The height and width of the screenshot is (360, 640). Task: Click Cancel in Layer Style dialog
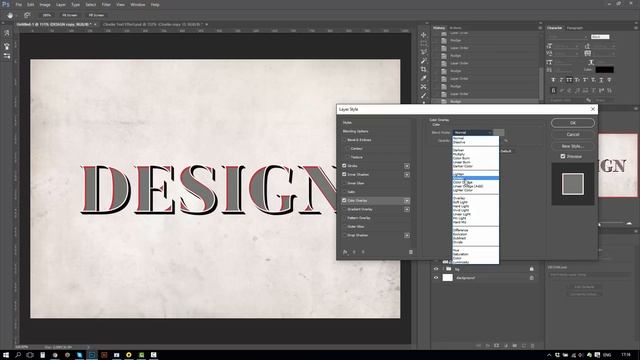[x=573, y=134]
